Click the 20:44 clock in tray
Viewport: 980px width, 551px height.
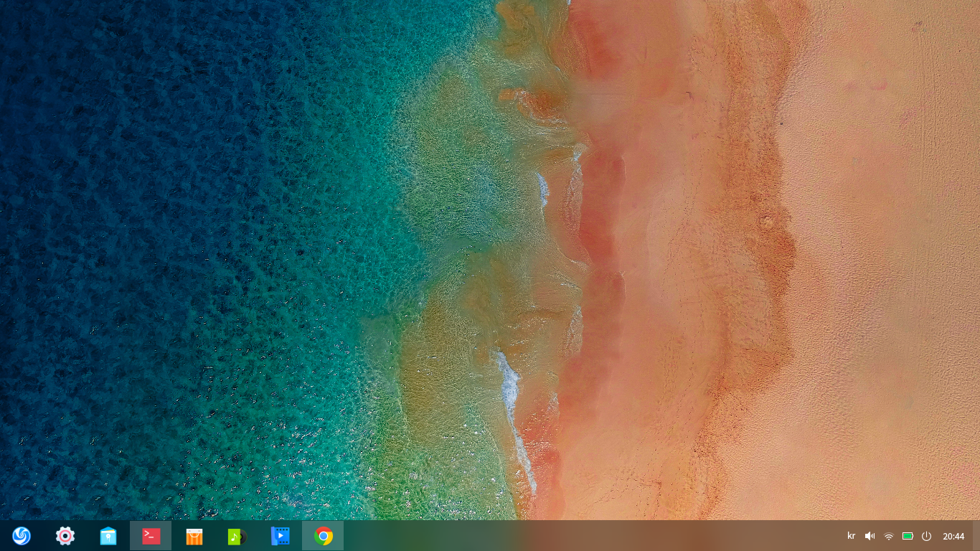tap(953, 536)
